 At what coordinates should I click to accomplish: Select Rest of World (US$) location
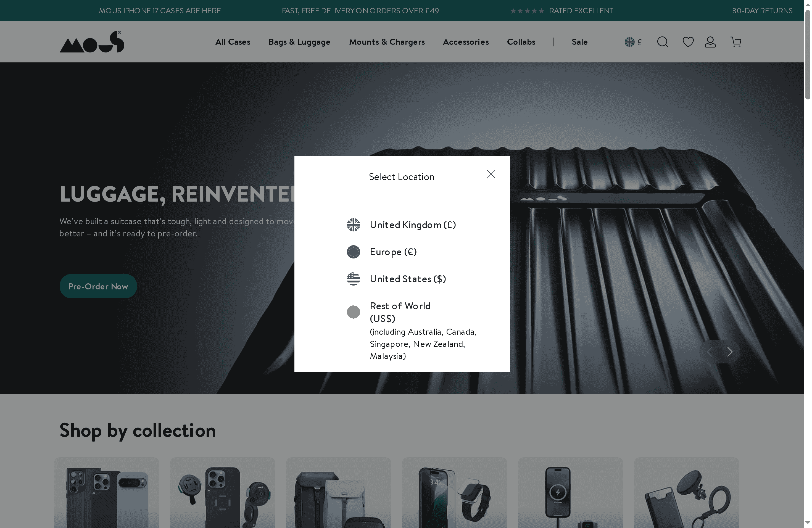(x=400, y=312)
